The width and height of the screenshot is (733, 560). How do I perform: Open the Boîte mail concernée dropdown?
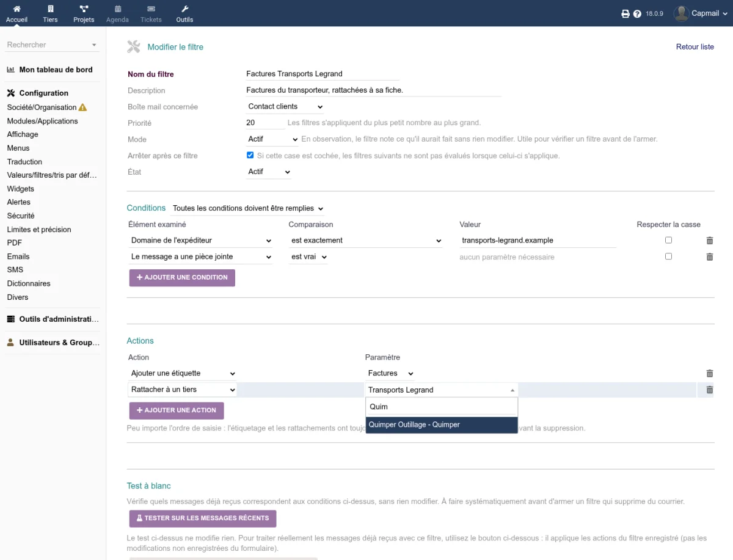[285, 106]
